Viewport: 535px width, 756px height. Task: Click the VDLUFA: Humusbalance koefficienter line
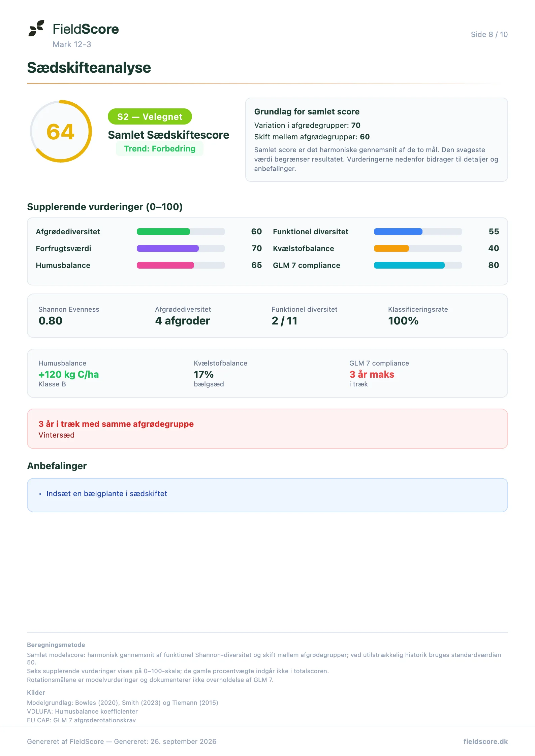[x=82, y=712]
